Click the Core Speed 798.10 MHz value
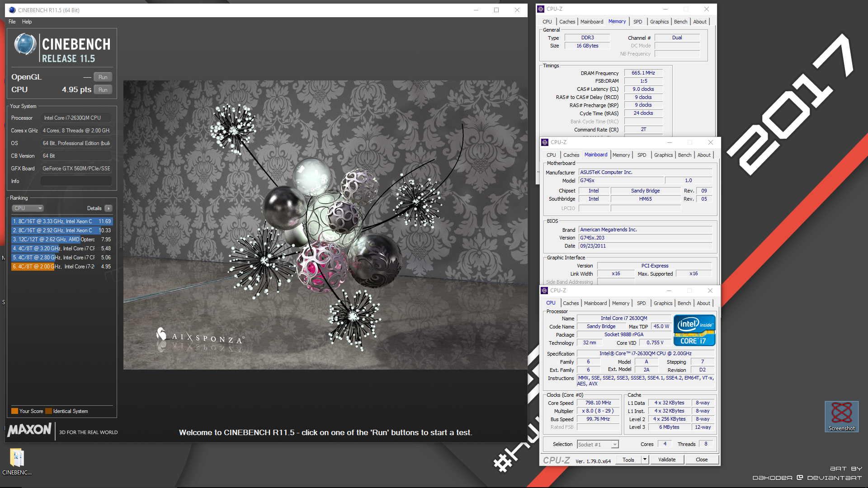Viewport: 868px width, 488px height. coord(598,403)
